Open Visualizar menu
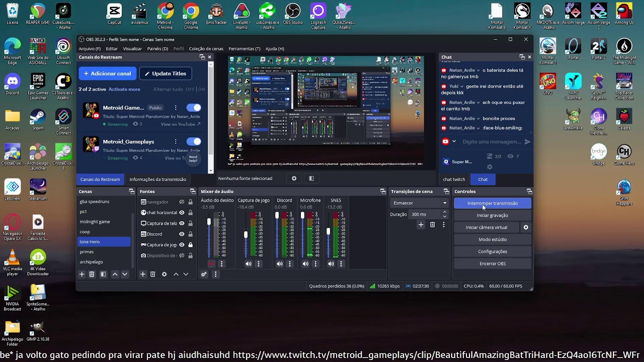The height and width of the screenshot is (362, 644). [x=132, y=49]
